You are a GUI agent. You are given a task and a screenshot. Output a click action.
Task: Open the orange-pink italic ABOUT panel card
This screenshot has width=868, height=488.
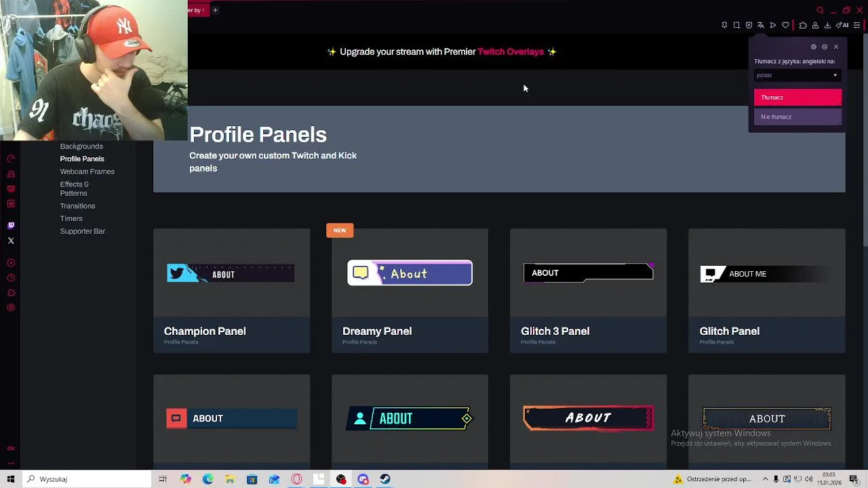click(x=588, y=418)
